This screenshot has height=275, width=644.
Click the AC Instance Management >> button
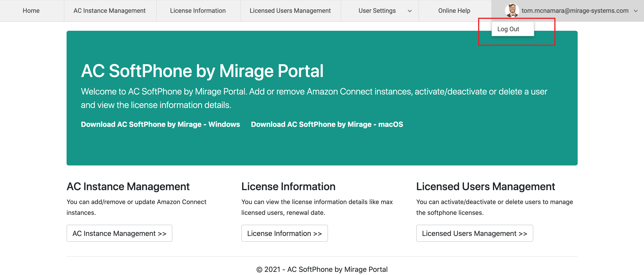pyautogui.click(x=119, y=233)
